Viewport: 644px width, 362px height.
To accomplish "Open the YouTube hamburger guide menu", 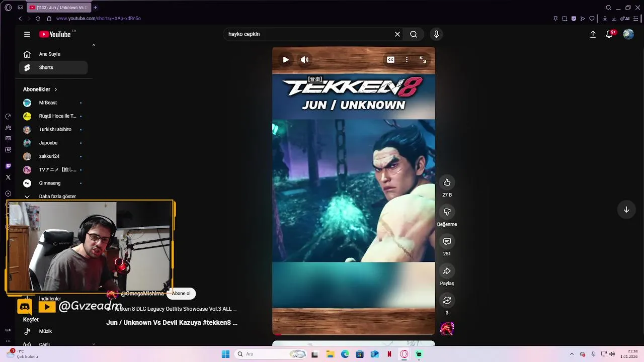I will pos(27,34).
